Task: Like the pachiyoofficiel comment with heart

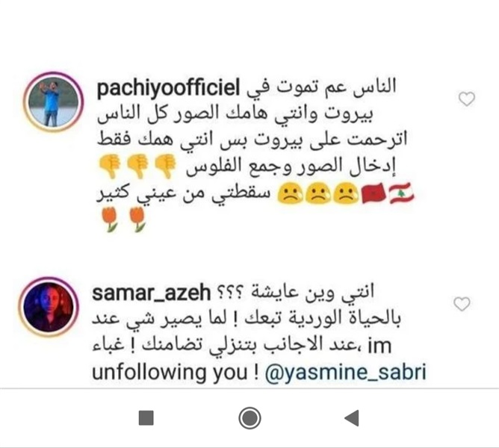Action: click(x=467, y=99)
